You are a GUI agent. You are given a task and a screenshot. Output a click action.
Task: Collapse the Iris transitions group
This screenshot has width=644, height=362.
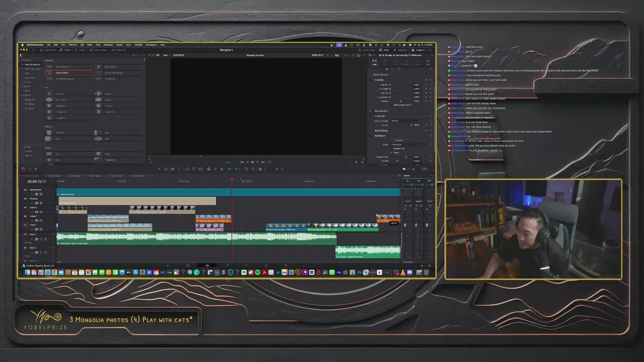pos(141,87)
